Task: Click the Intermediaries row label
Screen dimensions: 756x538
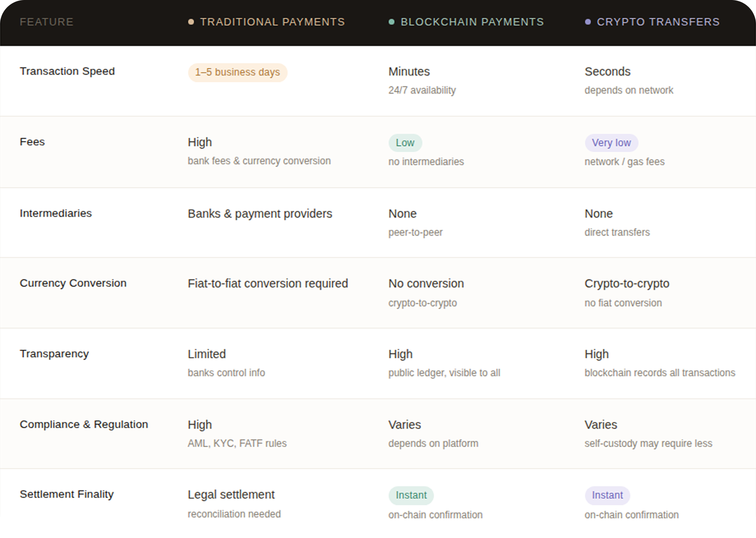Action: 55,213
